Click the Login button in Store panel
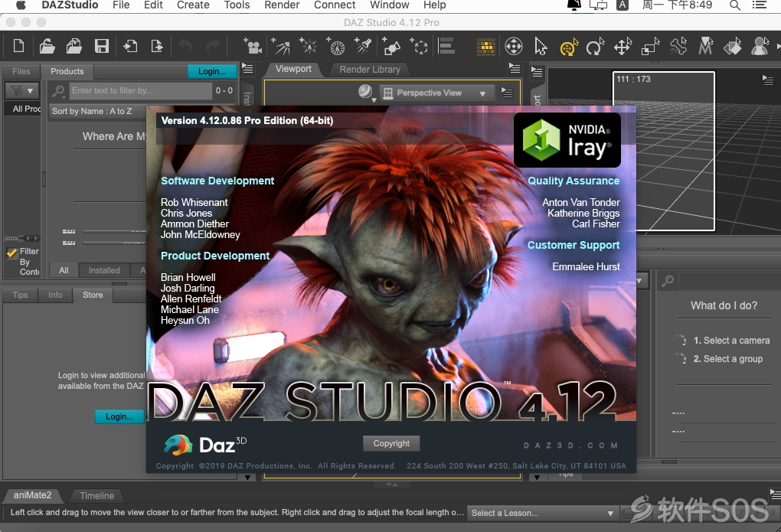781x532 pixels. coord(119,416)
